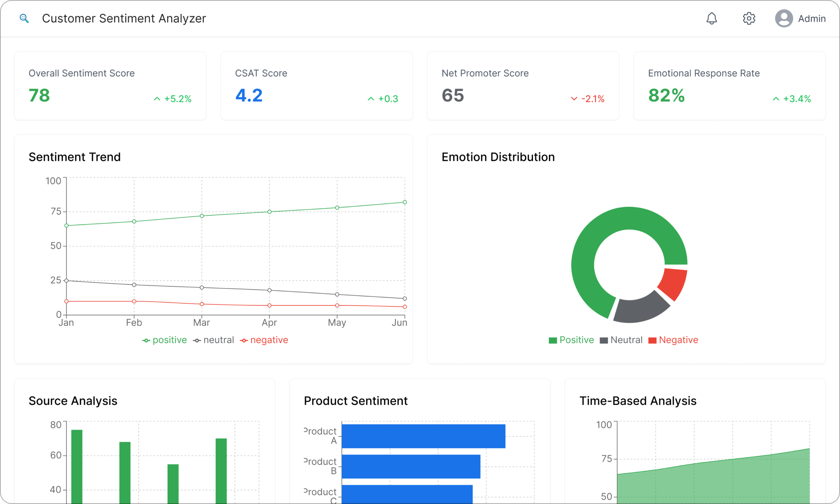This screenshot has height=504, width=840.
Task: Click the downward trend arrow on Net Promoter Score
Action: 573,98
